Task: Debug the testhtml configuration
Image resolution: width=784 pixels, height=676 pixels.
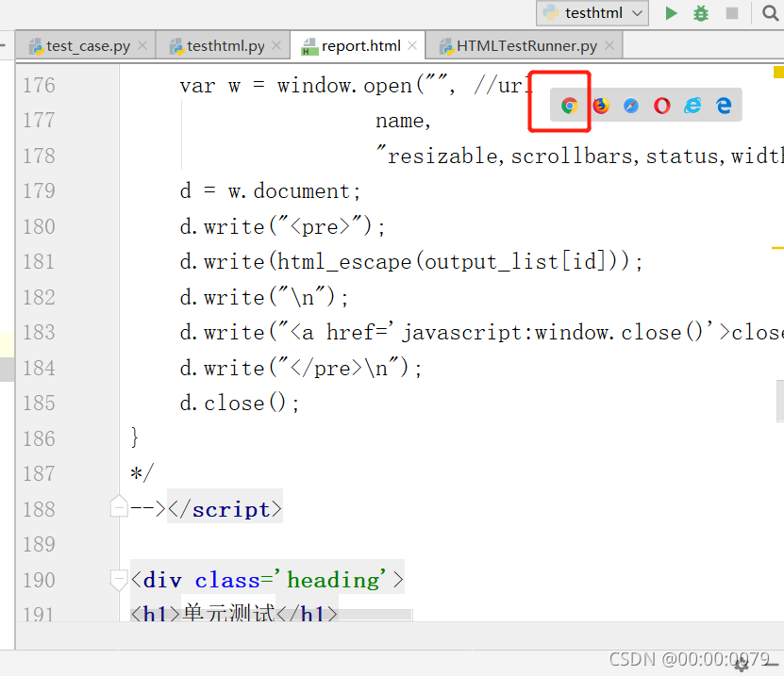Action: point(701,13)
